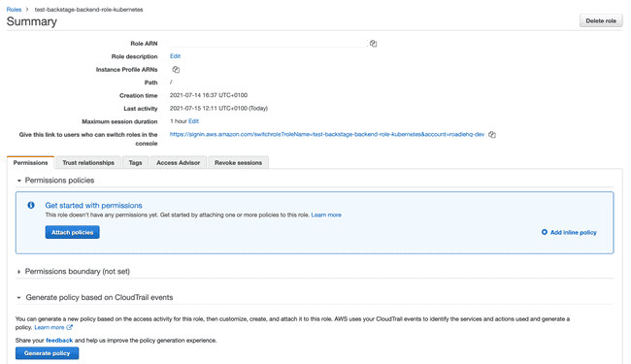This screenshot has height=364, width=631.
Task: Copy the Instance Profile ARNs value
Action: point(176,70)
